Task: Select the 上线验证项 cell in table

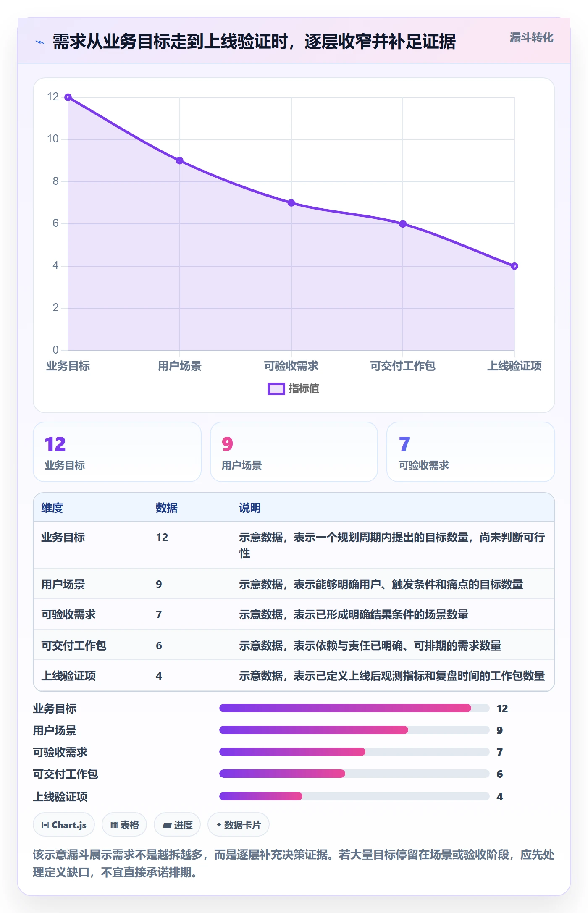Action: click(x=68, y=676)
